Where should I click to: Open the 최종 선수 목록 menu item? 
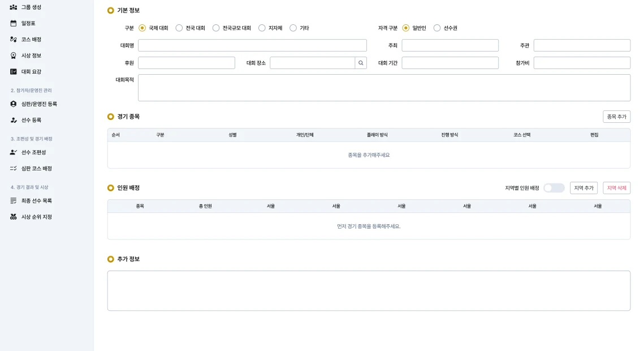point(36,200)
